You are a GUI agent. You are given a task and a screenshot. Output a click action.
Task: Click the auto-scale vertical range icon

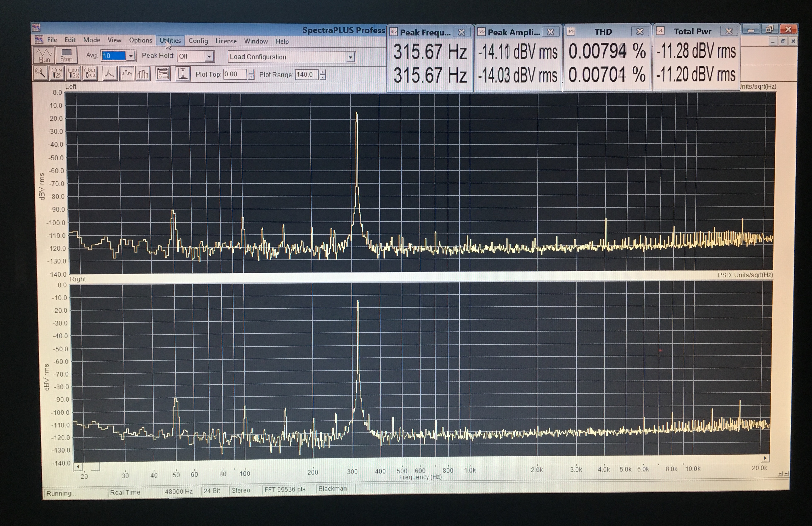pyautogui.click(x=183, y=74)
